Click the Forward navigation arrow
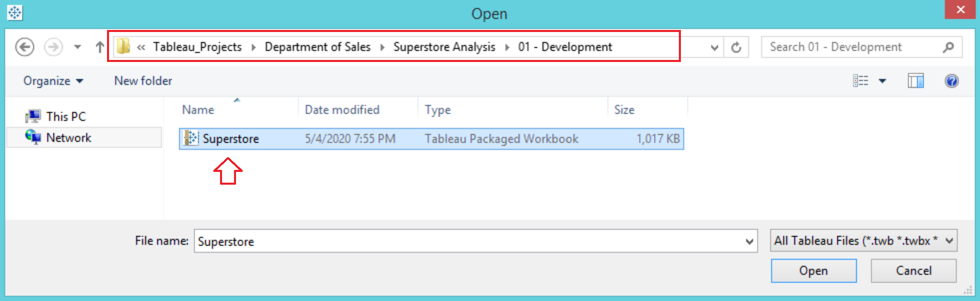 point(54,47)
